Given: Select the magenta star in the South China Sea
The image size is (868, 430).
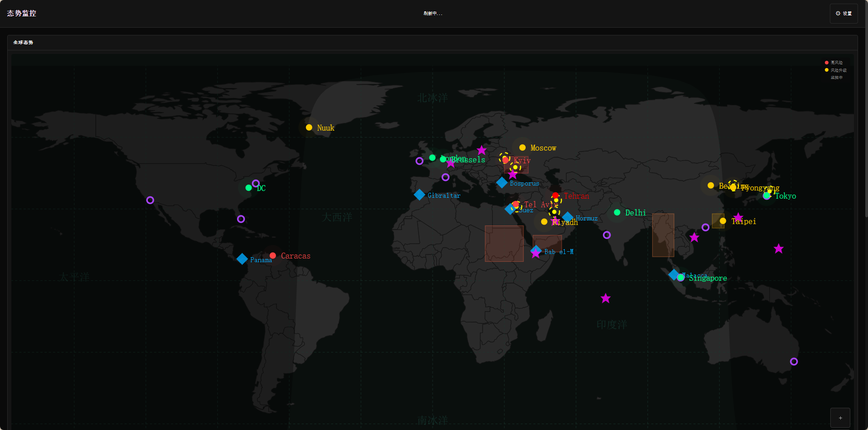Looking at the screenshot, I should tap(694, 237).
